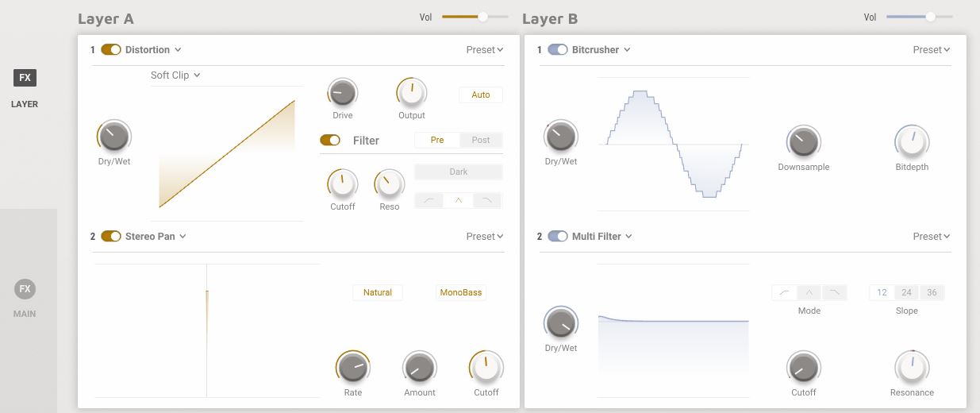Open the FX Main section icon
Viewport: 980px width, 413px height.
tap(25, 289)
